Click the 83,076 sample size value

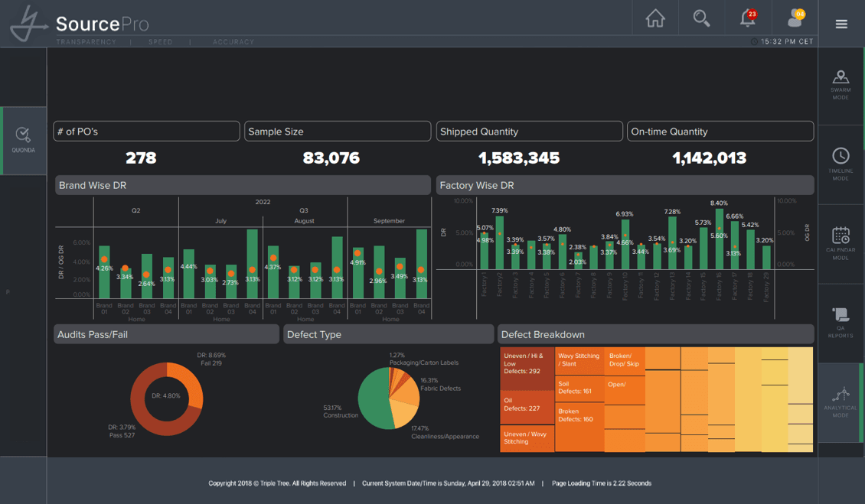pyautogui.click(x=331, y=158)
